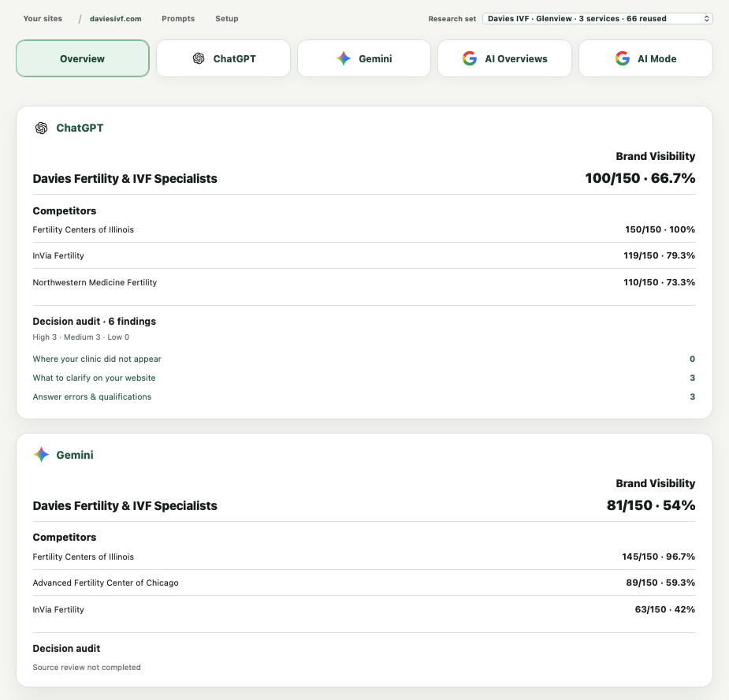729x700 pixels.
Task: Go to Your sites in breadcrumb
Action: coord(43,19)
